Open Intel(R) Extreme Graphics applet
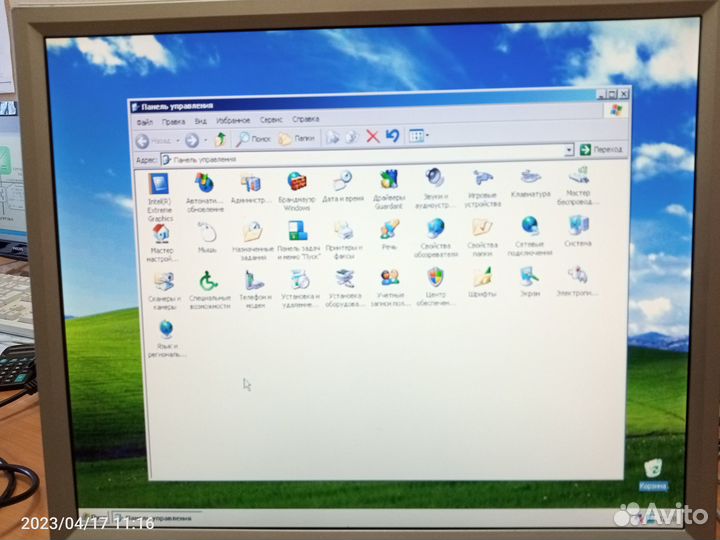The width and height of the screenshot is (720, 540). [x=160, y=197]
